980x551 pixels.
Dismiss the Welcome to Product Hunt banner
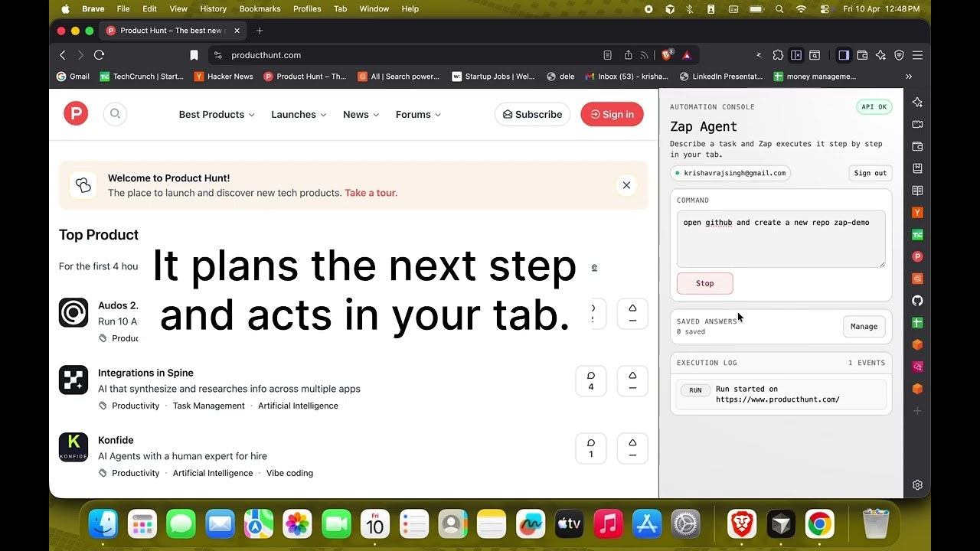pos(626,185)
